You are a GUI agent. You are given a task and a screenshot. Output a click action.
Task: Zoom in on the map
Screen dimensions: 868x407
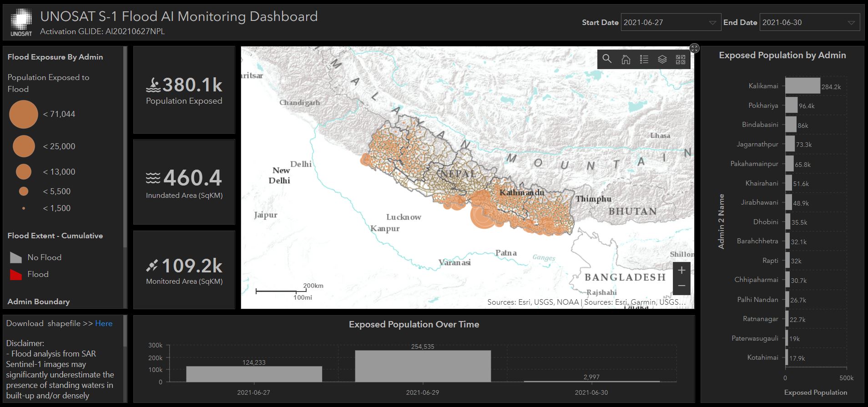click(681, 270)
